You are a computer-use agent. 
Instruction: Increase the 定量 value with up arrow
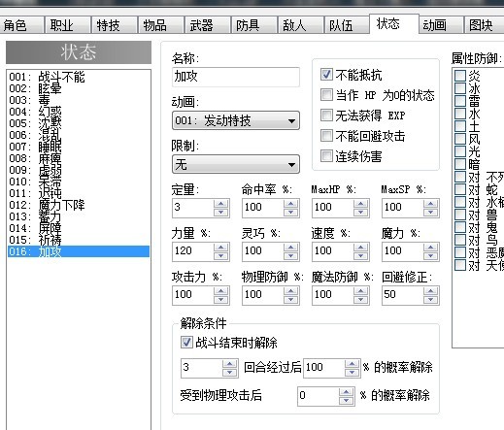coord(221,204)
